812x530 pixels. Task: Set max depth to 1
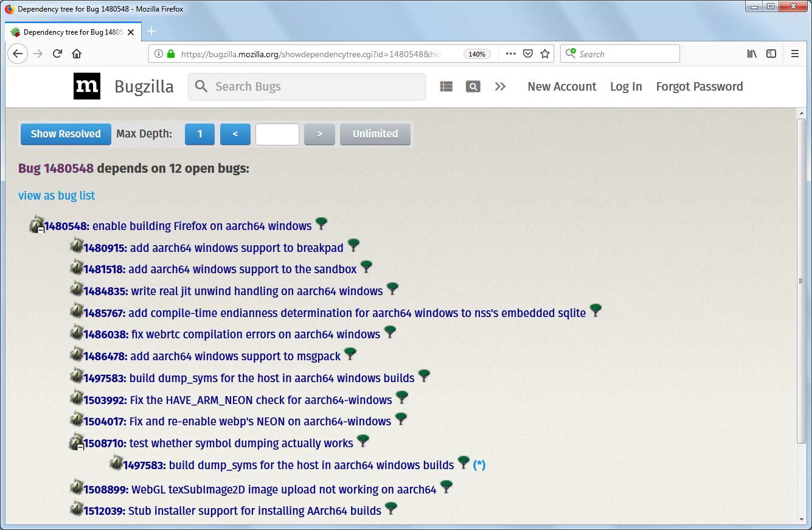(x=200, y=134)
